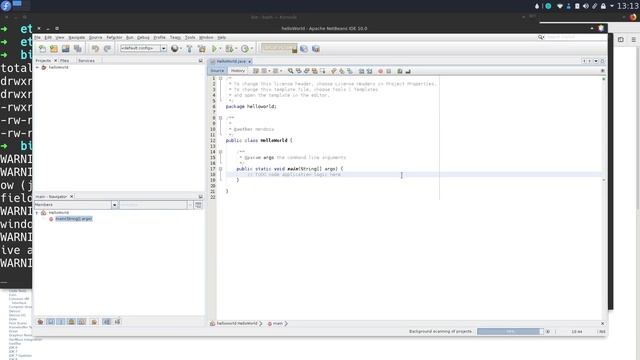640x360 pixels.
Task: Open the Tools menu
Action: [190, 38]
